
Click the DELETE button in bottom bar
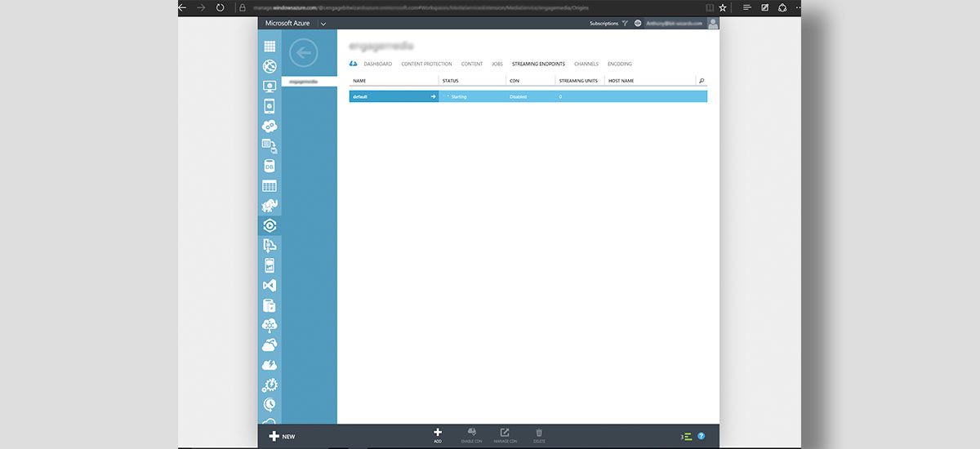point(538,436)
